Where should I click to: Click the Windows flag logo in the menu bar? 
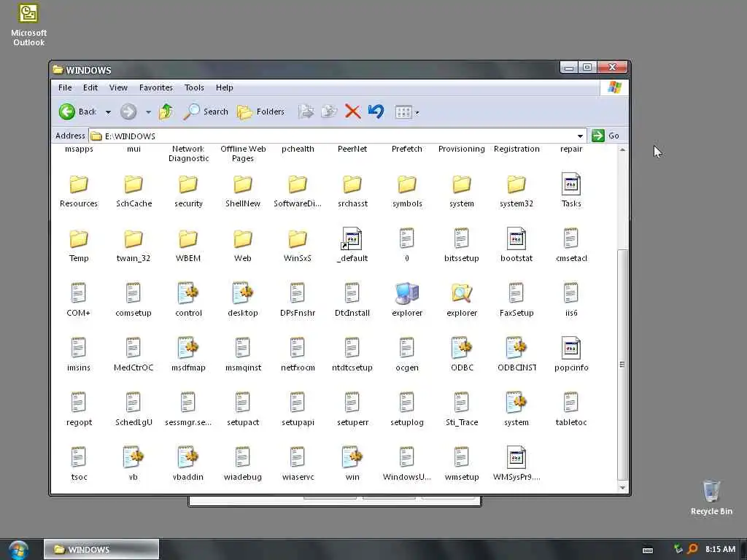614,87
